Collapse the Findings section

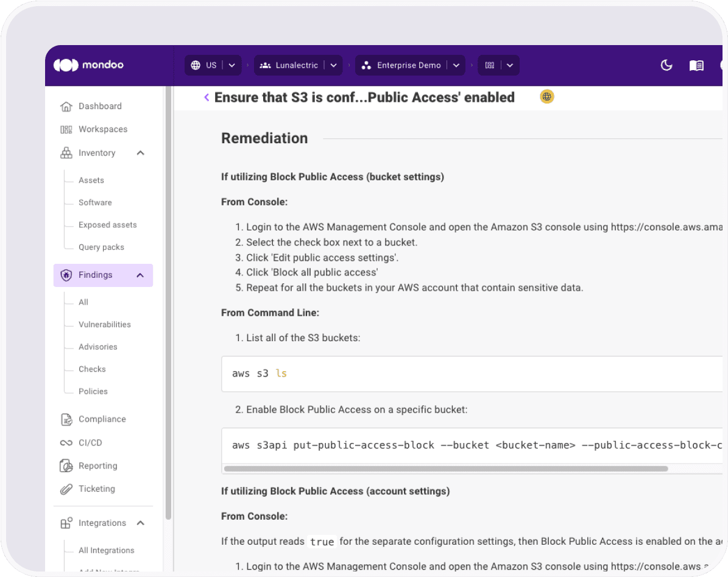[x=140, y=275]
